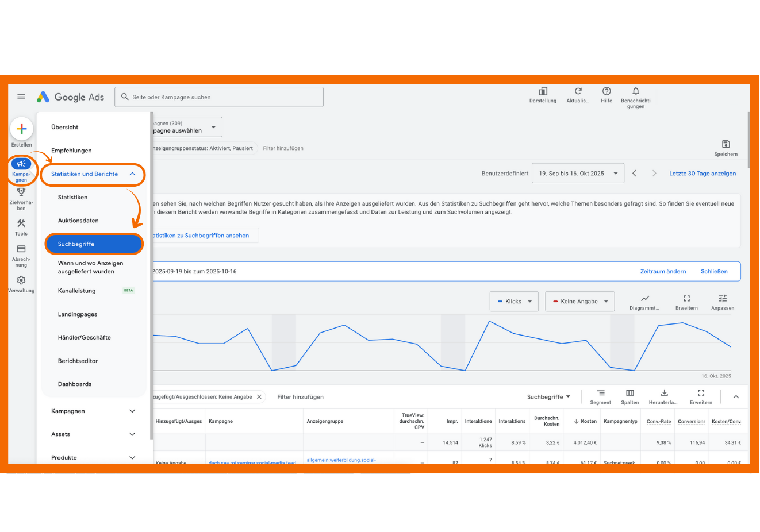
Task: Open Verwaltung settings gear icon
Action: [21, 280]
